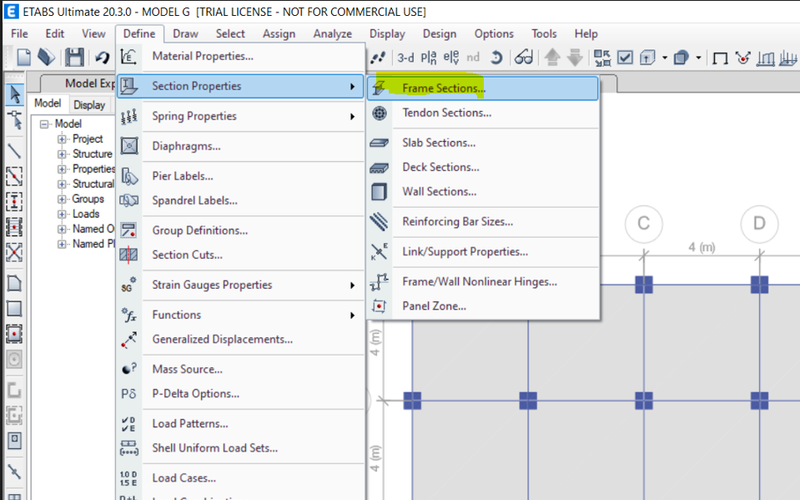Select the pointer tool in the left toolbar
Image resolution: width=800 pixels, height=500 pixels.
pos(15,95)
